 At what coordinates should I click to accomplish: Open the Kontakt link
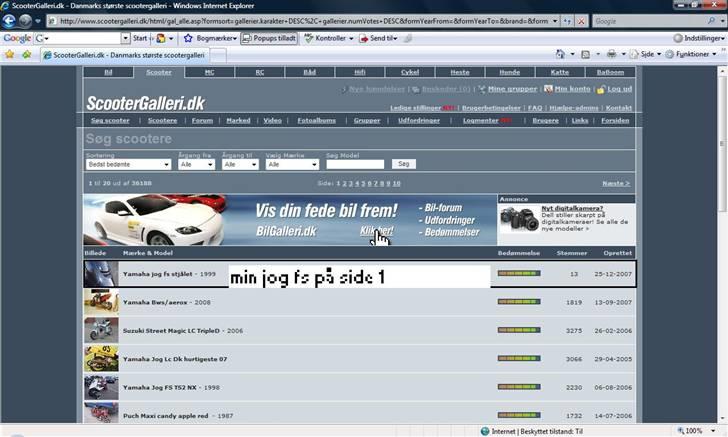click(618, 108)
